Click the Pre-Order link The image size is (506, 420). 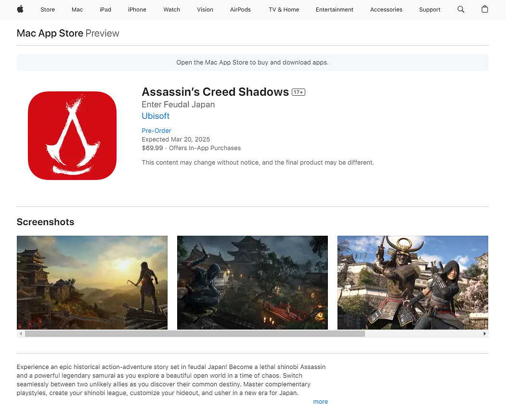(156, 131)
